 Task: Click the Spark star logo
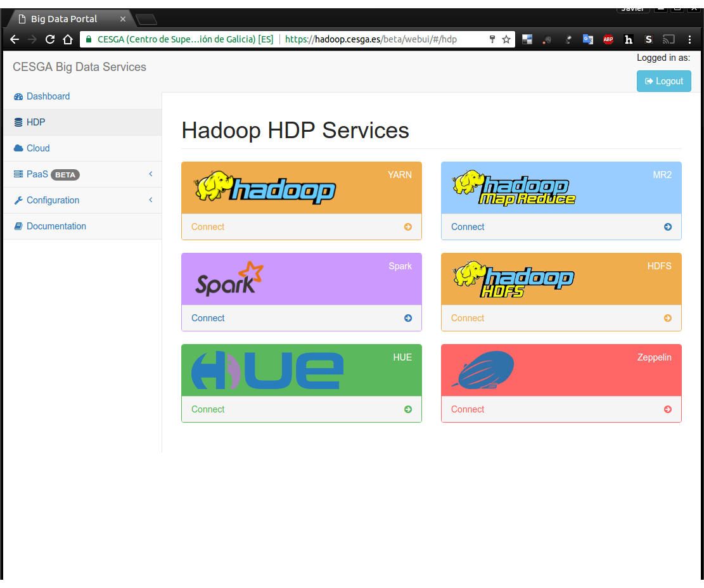(x=229, y=279)
